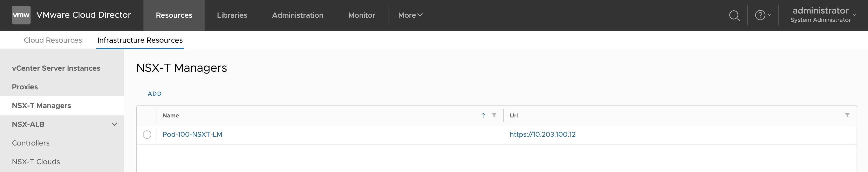Viewport: 868px width, 172px height.
Task: Filter the Url column
Action: [x=847, y=116]
